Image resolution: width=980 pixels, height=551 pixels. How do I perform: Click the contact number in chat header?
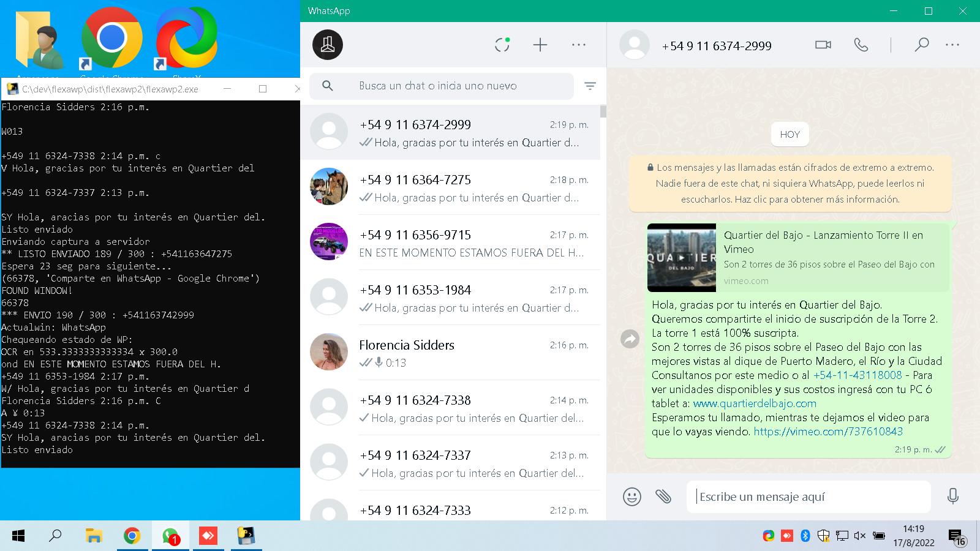pyautogui.click(x=717, y=46)
